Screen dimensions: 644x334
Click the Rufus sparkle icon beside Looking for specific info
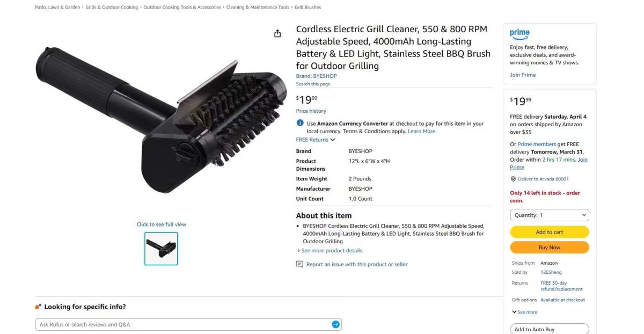[x=38, y=307]
